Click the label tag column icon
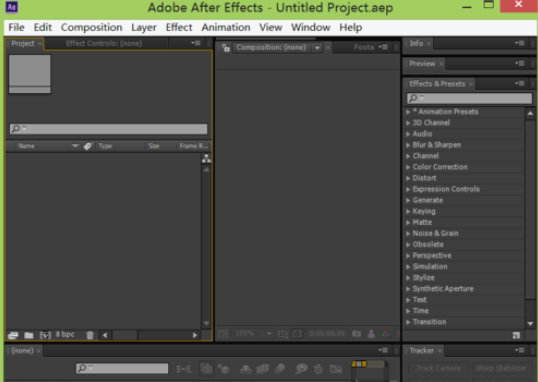 tap(88, 146)
